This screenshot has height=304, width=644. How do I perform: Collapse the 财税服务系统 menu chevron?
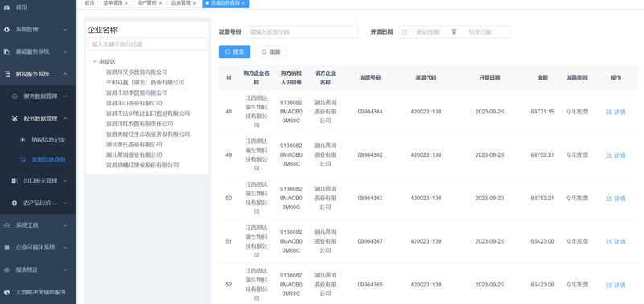[65, 74]
